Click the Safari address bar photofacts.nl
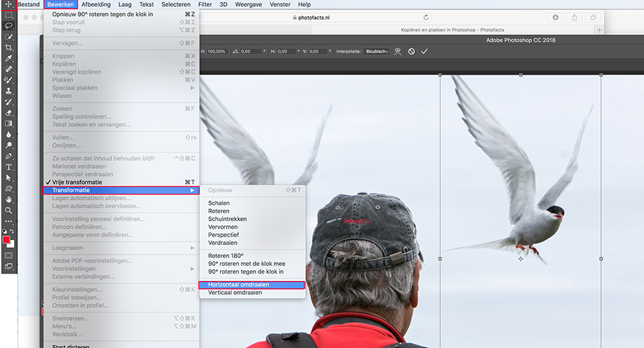The image size is (644, 348). [x=314, y=17]
